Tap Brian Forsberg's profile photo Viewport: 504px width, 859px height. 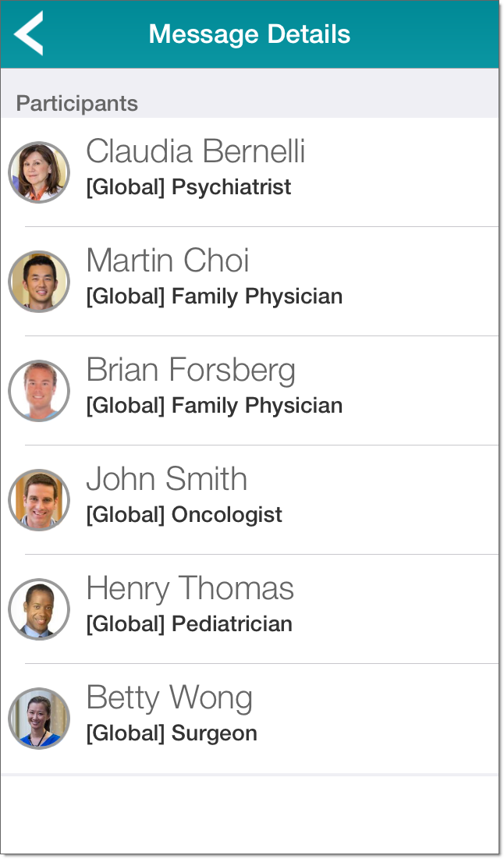[x=39, y=391]
